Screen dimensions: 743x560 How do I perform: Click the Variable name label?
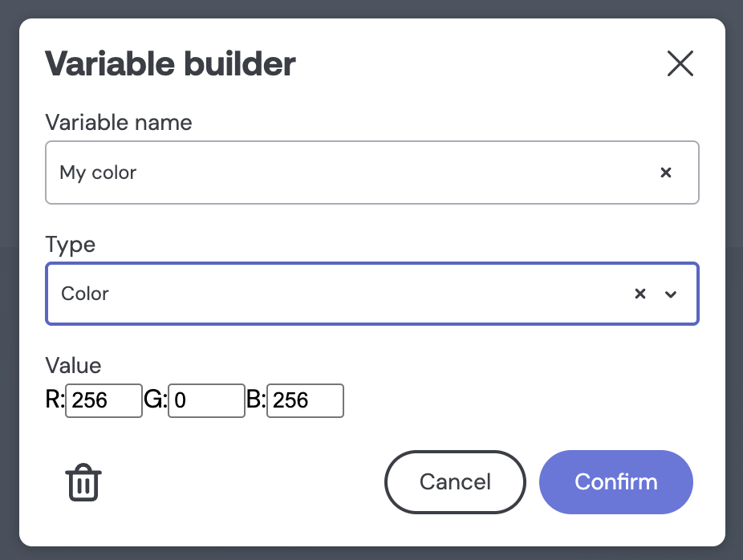119,123
